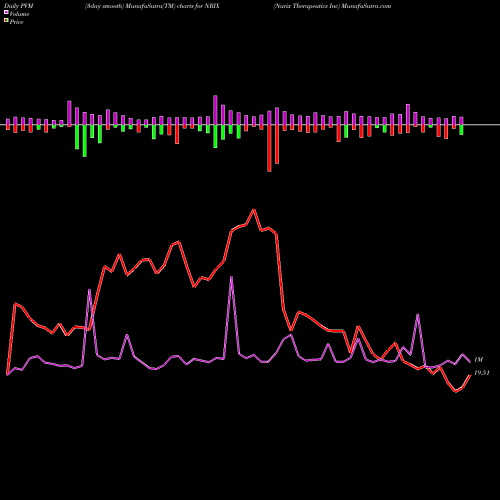Image resolution: width=500 pixels, height=500 pixels.
Task: Click the 'Daily PVM' title text
Action: click(20, 6)
